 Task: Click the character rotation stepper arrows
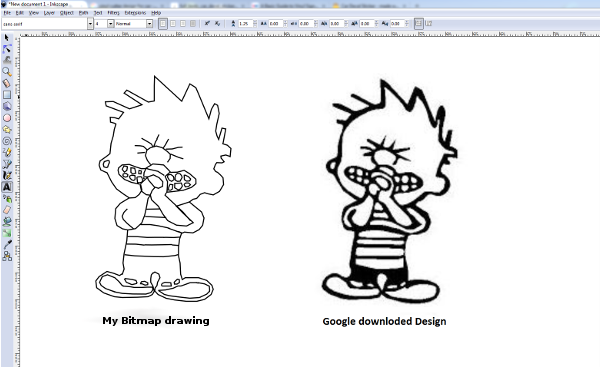point(406,24)
